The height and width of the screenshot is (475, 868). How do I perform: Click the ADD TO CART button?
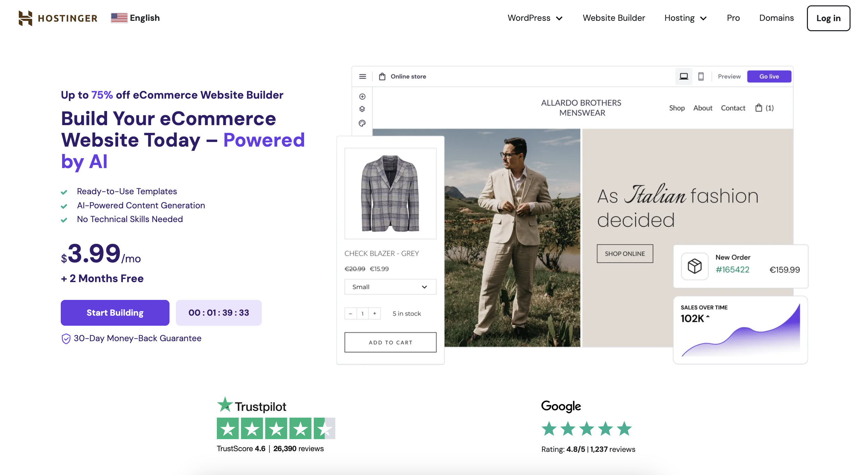coord(390,342)
